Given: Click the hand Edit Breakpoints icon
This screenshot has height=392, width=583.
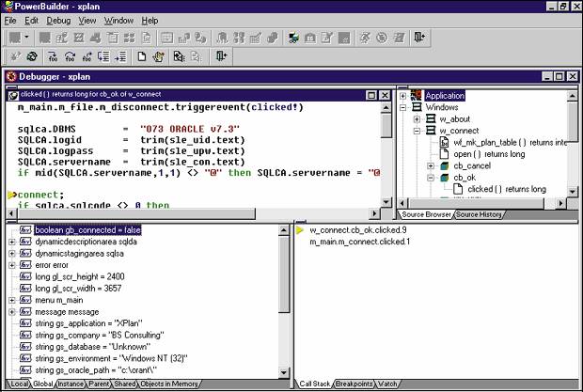Looking at the screenshot, I should click(158, 56).
